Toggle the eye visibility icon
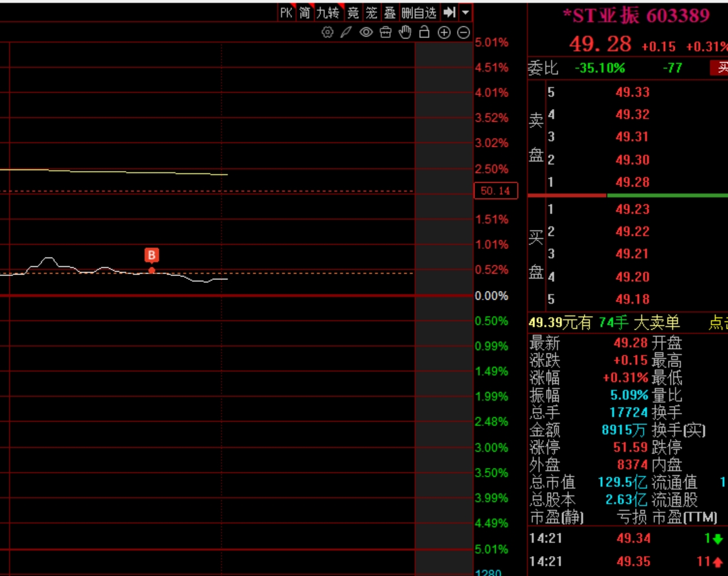 pyautogui.click(x=366, y=32)
